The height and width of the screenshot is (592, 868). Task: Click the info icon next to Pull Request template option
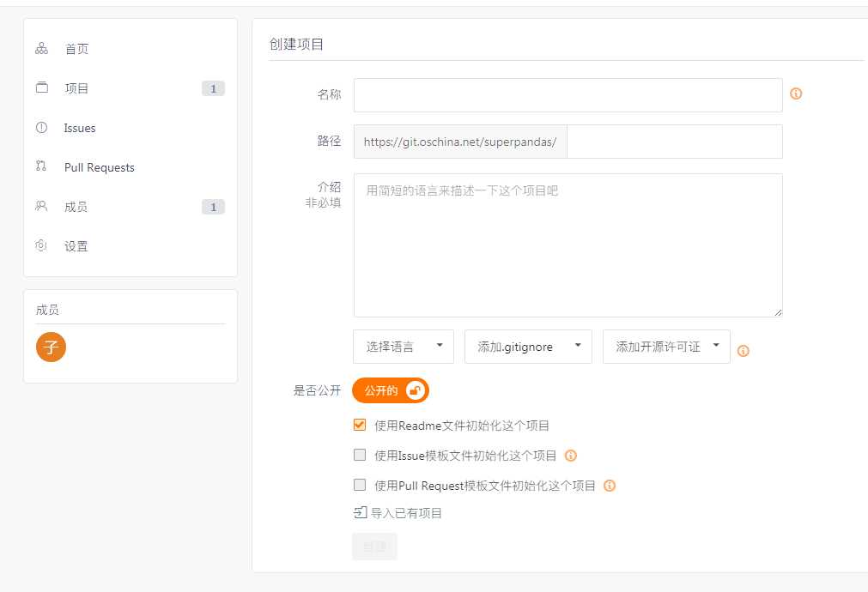click(610, 486)
